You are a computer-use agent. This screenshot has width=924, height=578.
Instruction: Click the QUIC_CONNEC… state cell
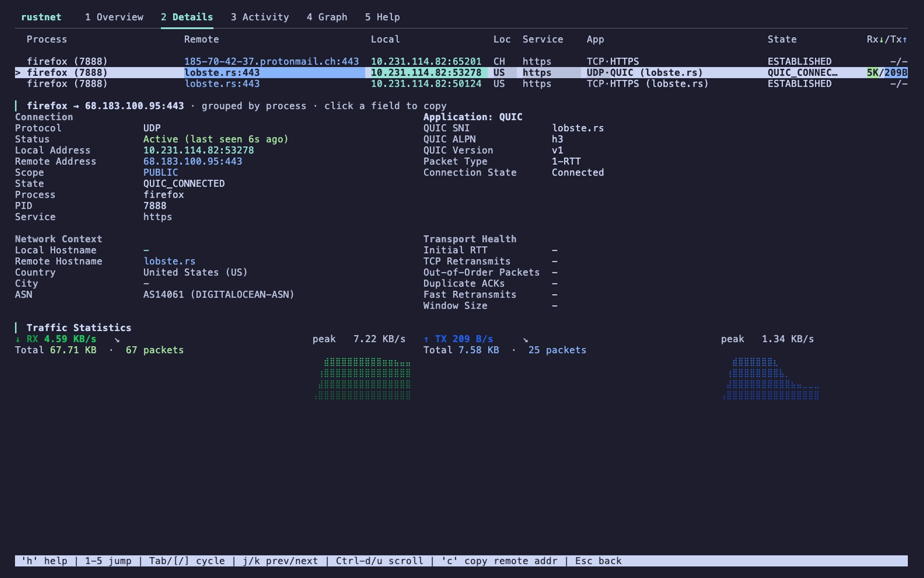(802, 73)
